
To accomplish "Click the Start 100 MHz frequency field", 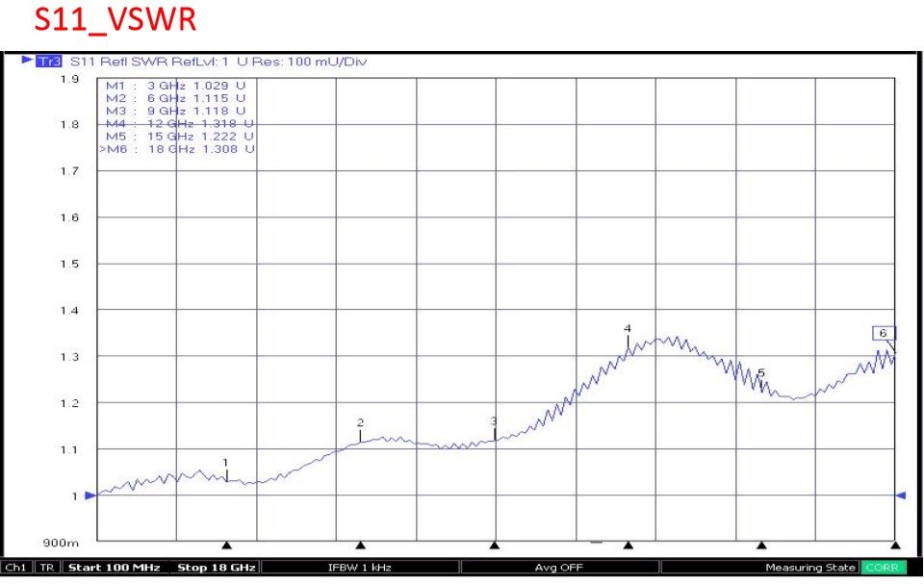I will point(114,568).
